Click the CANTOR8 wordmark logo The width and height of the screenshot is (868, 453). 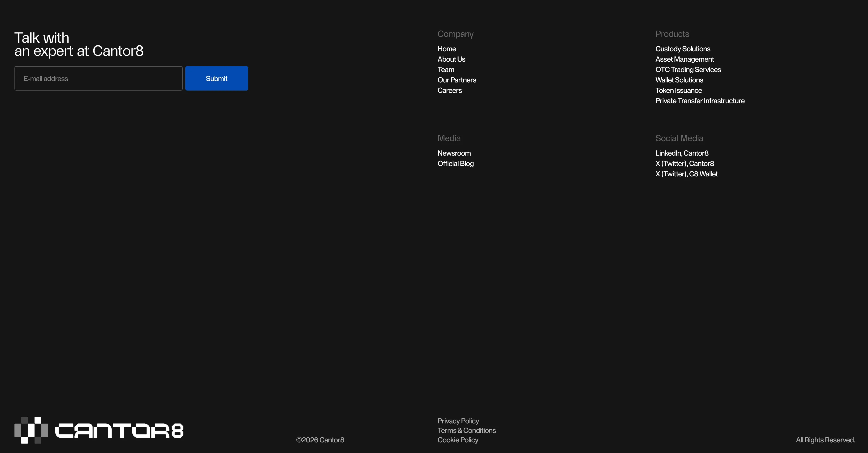point(119,431)
